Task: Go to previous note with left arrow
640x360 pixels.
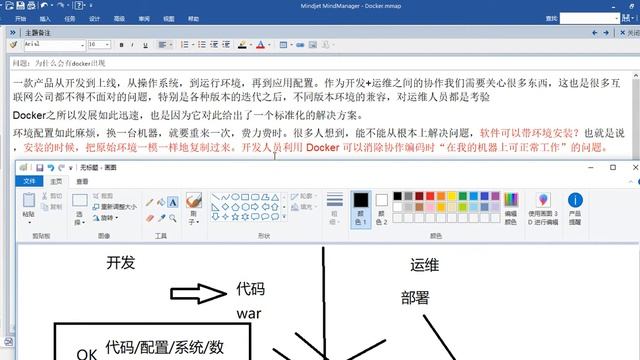Action: 595,33
